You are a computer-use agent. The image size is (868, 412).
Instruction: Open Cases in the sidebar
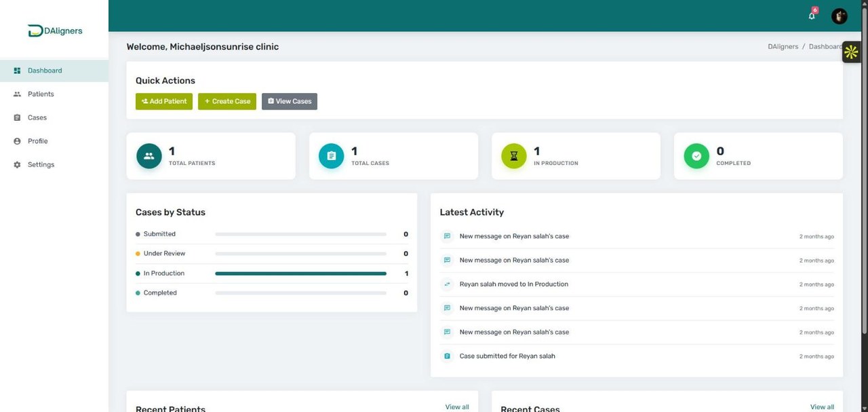(54, 117)
